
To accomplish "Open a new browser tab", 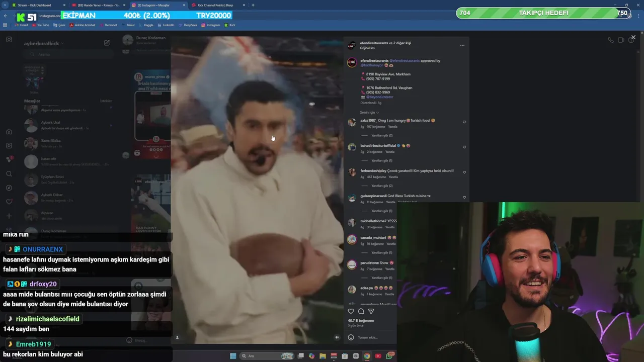I will point(253,5).
